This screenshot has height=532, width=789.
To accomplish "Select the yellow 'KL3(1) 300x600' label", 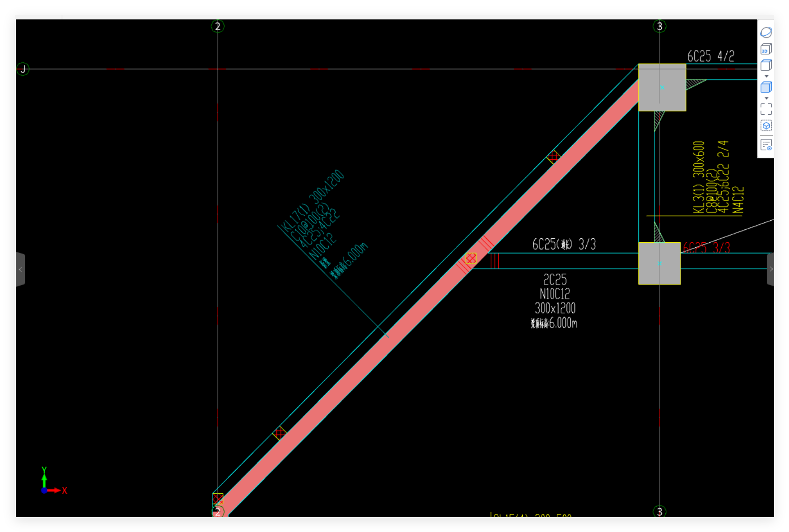I will pos(699,177).
